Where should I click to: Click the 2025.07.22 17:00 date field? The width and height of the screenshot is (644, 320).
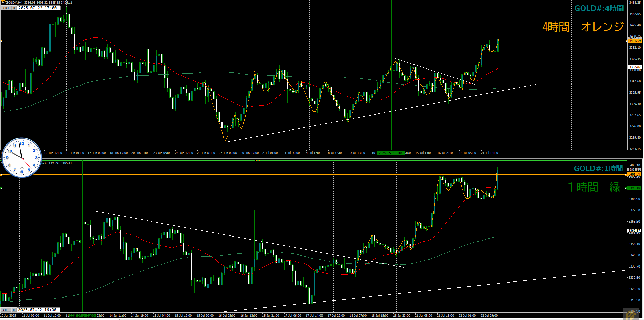(x=38, y=8)
